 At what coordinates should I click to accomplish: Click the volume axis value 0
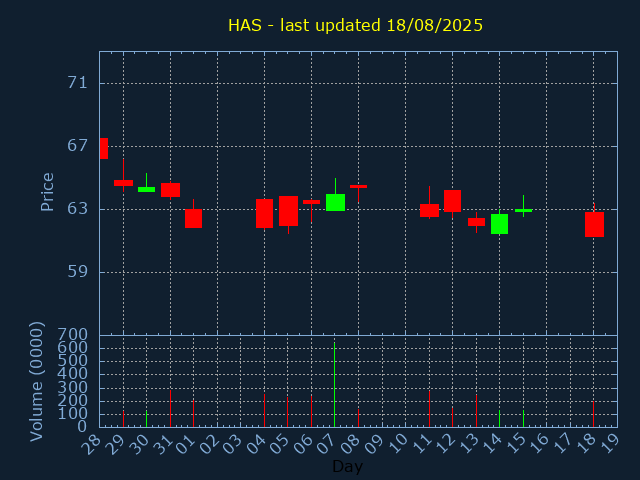click(82, 427)
